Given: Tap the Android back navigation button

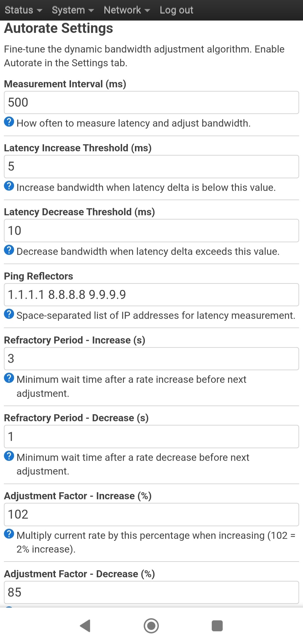Looking at the screenshot, I should 85,625.
